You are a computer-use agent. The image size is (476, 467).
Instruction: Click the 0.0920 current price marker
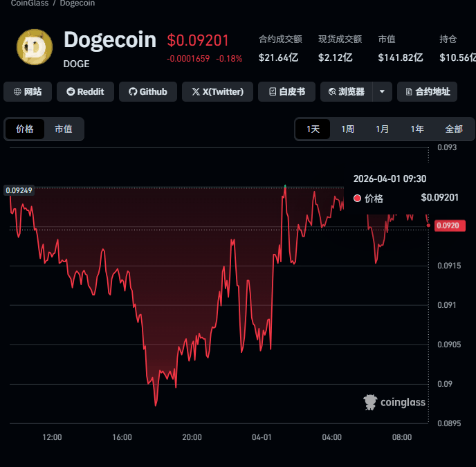point(450,226)
